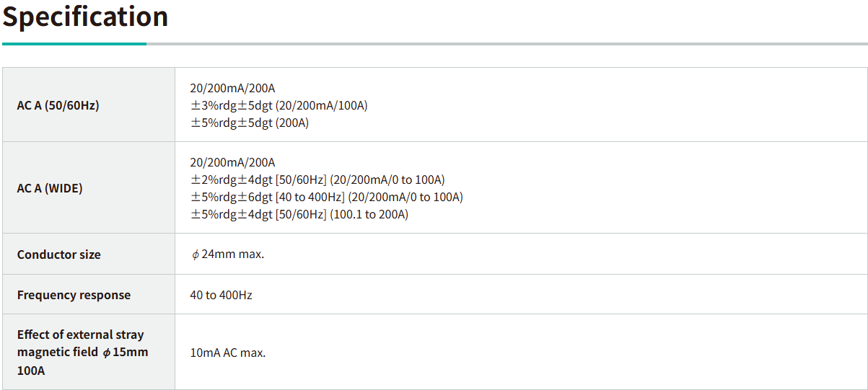Click the 40 to 400Hz value
The width and height of the screenshot is (868, 390).
click(x=221, y=295)
